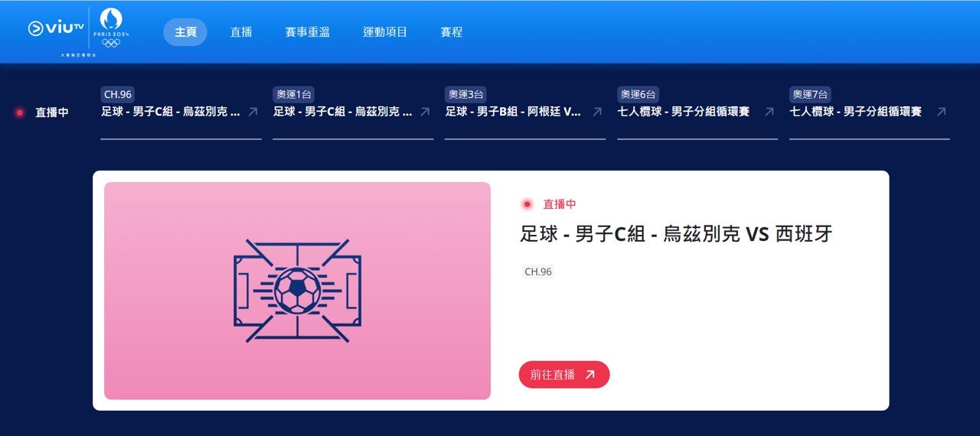This screenshot has width=980, height=436.
Task: Select the 主頁 tab
Action: pyautogui.click(x=185, y=32)
